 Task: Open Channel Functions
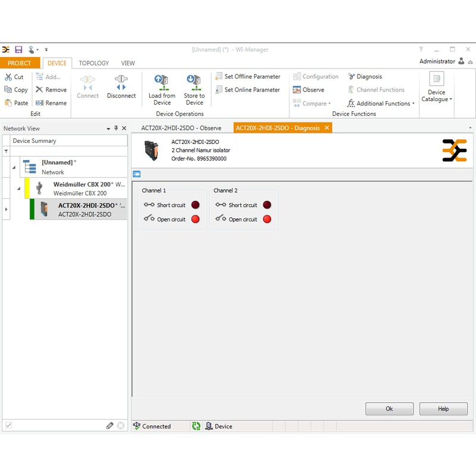(x=376, y=90)
